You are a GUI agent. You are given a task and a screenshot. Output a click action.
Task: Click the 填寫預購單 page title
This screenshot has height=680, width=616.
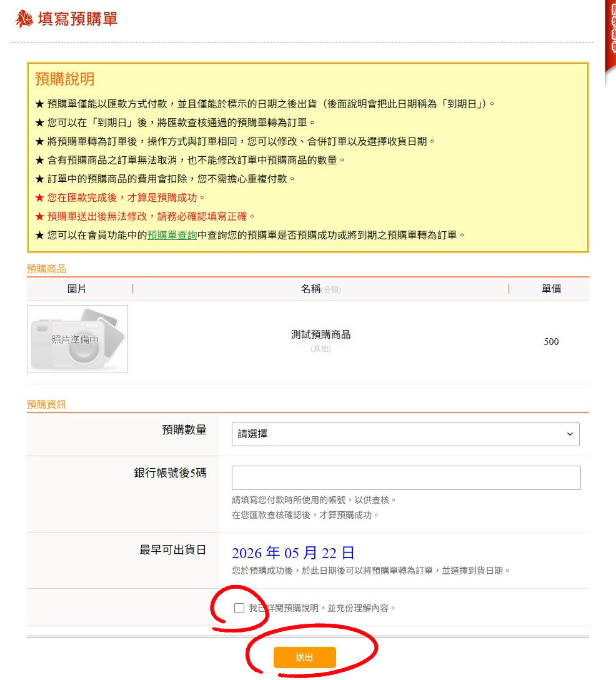pos(77,19)
